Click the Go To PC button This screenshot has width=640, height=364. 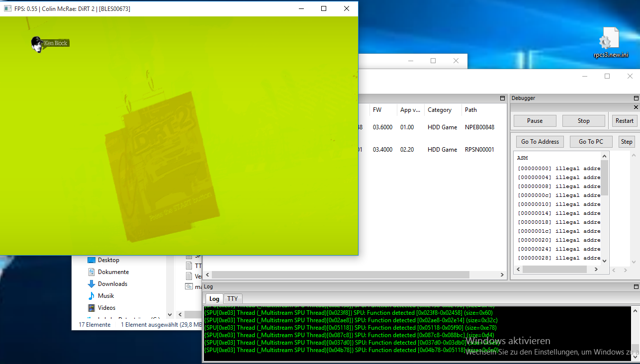pyautogui.click(x=591, y=142)
